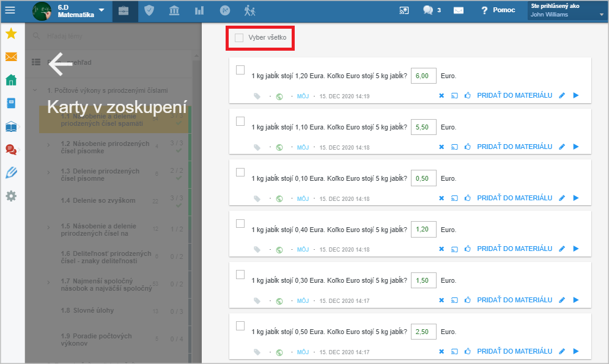
Task: Click the MÔJ label on the 0,10 Eura card
Action: coord(303,198)
